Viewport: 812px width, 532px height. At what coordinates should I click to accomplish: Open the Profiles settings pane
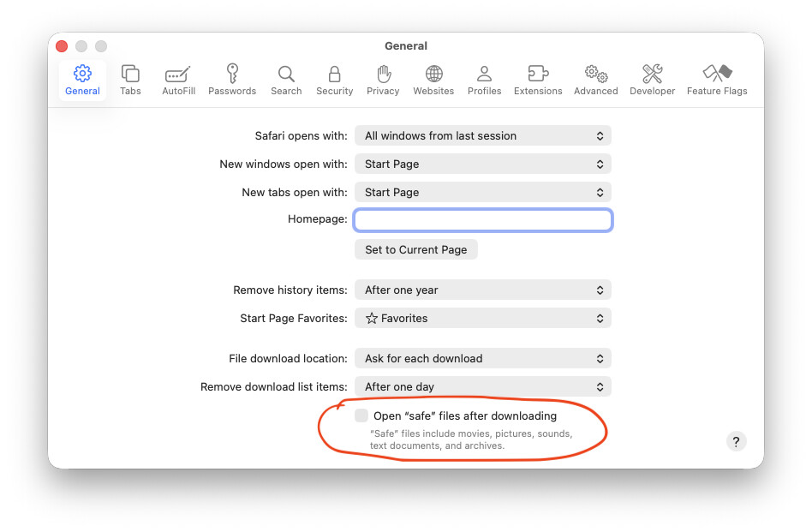(x=484, y=81)
